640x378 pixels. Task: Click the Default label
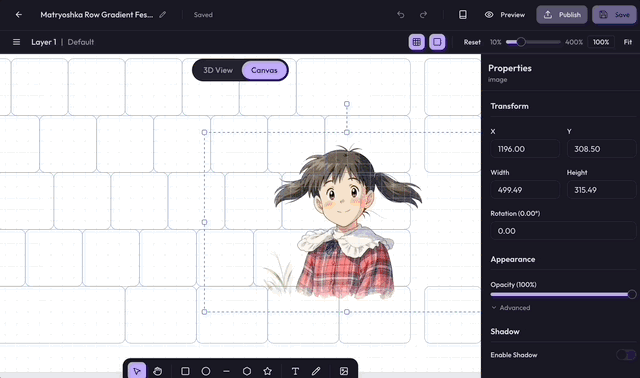coord(80,42)
